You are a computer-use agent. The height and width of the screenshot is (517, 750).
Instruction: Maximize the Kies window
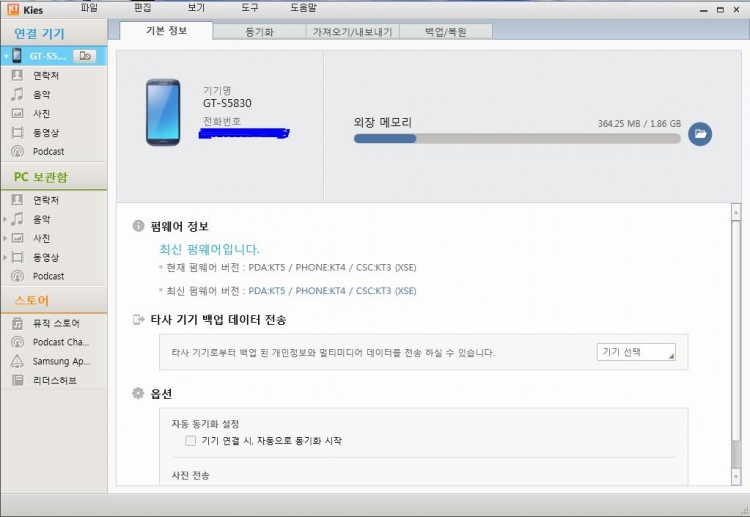coord(720,10)
